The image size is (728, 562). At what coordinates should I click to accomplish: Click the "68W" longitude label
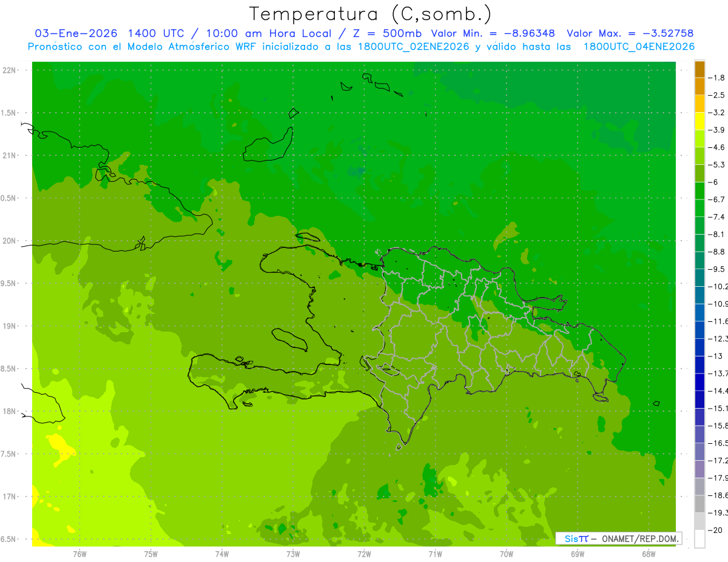pos(648,554)
